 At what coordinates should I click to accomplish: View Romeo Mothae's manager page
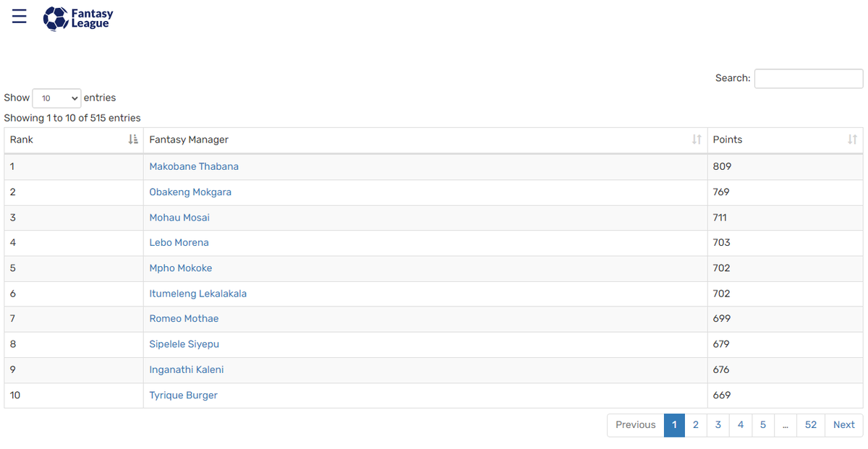[184, 319]
